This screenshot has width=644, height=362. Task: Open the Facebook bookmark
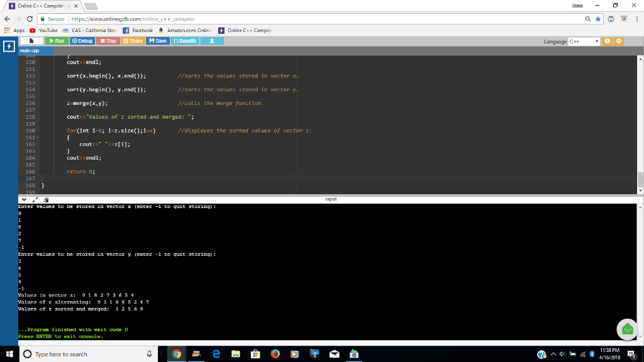[138, 30]
